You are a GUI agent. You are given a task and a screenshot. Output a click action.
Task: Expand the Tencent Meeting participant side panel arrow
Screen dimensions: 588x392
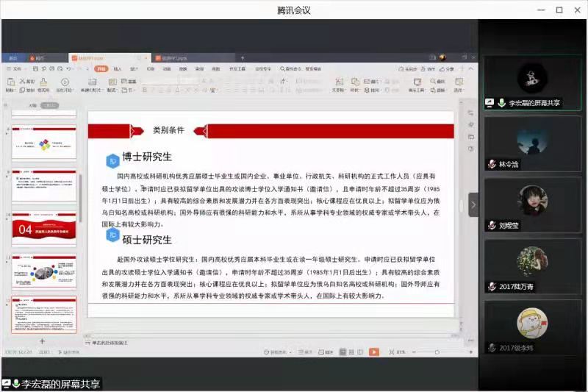pyautogui.click(x=473, y=204)
